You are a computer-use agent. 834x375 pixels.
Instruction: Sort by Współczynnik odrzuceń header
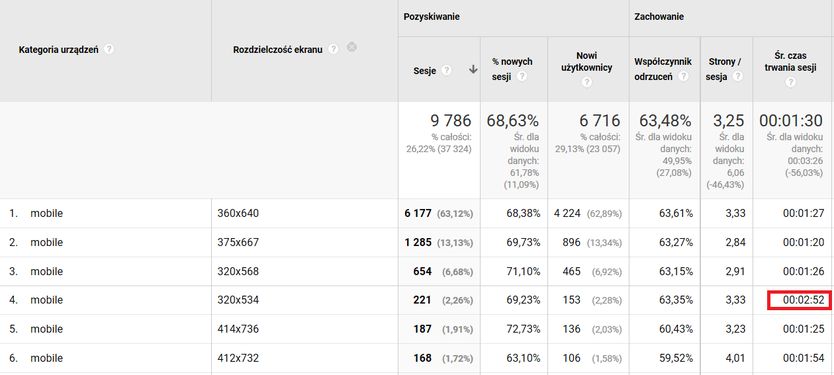(x=663, y=69)
